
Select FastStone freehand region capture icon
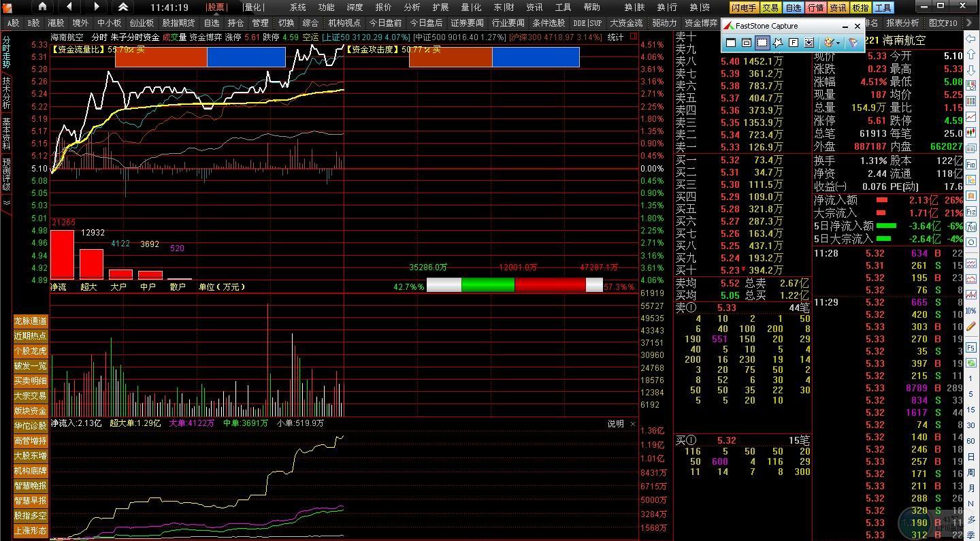pos(778,42)
